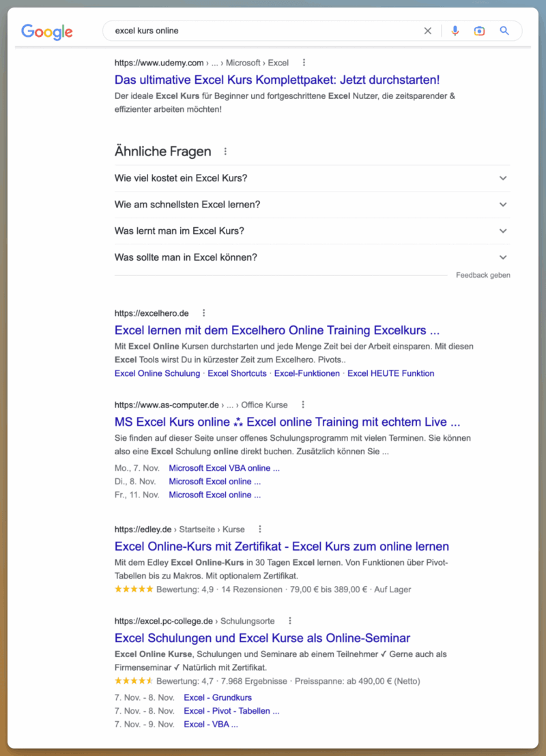Image resolution: width=546 pixels, height=756 pixels.
Task: Open the three-dot menu beside excelhero.de
Action: (203, 312)
